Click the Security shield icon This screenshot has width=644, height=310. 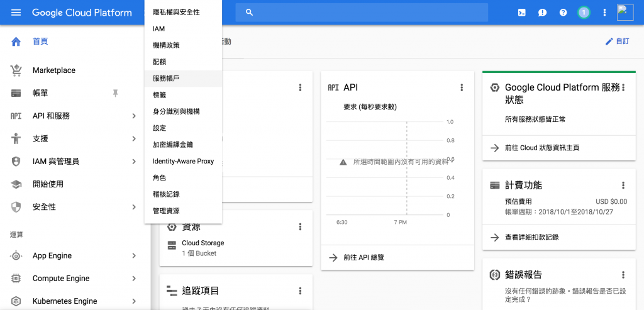16,207
